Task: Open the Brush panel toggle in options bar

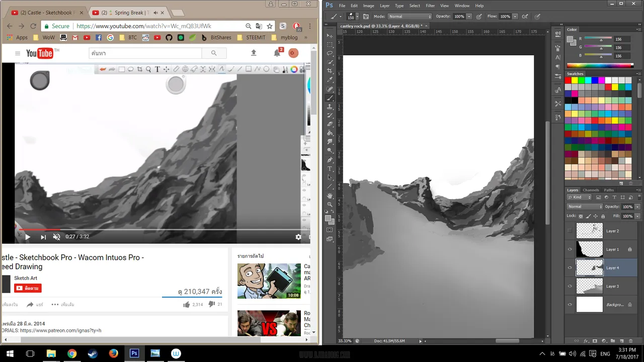Action: pos(366,16)
